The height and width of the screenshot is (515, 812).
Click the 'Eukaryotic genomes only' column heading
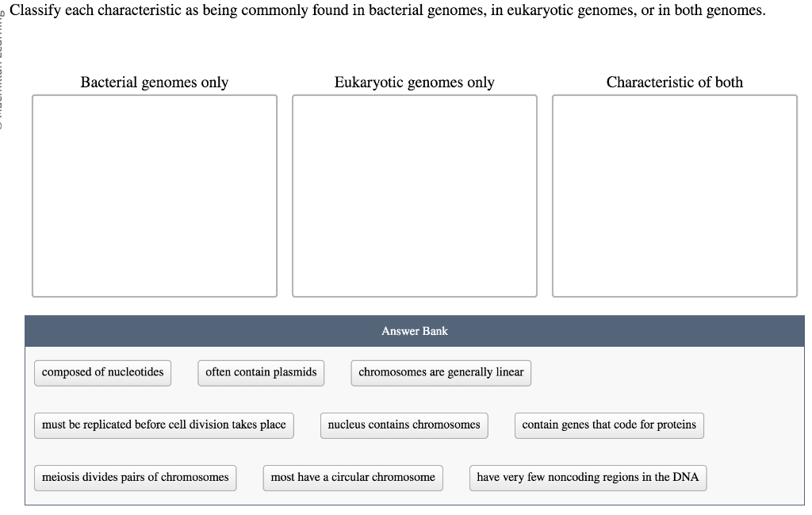[x=414, y=82]
